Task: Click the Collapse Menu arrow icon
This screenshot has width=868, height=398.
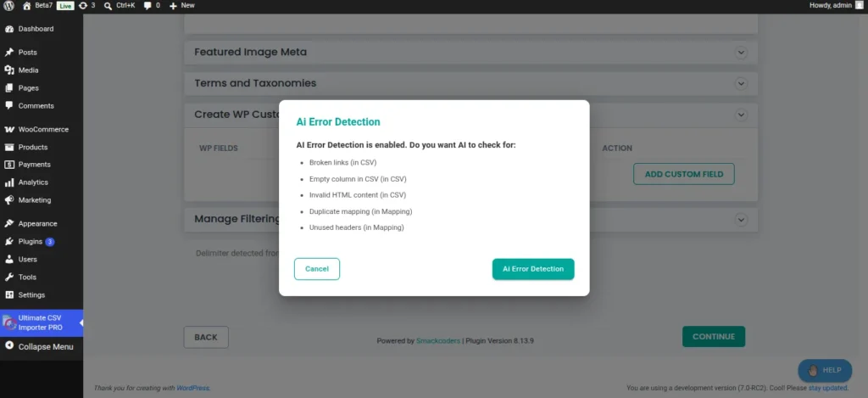Action: tap(8, 346)
